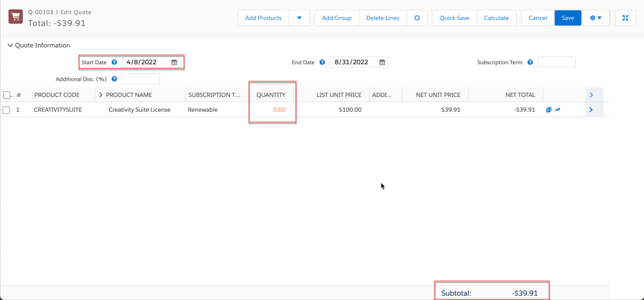
Task: Click the discount schedule chart icon on row 1
Action: coord(557,110)
